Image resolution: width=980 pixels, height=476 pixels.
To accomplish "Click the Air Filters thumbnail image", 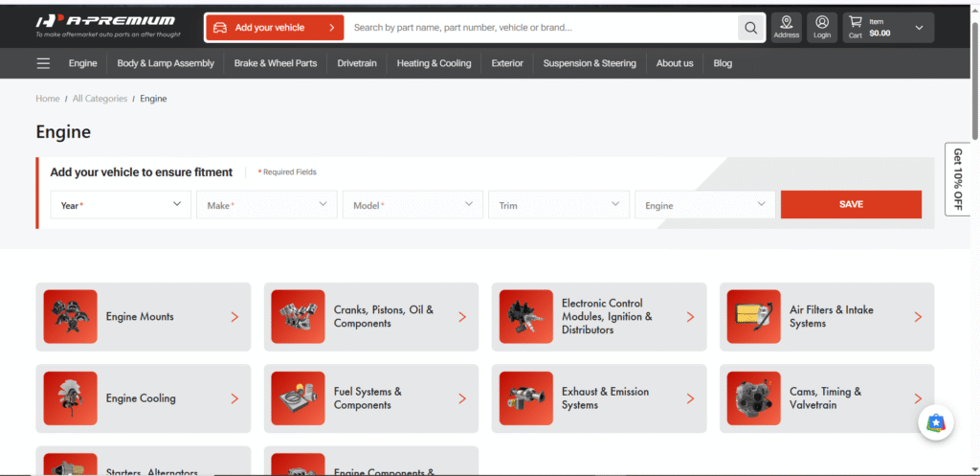I will (x=754, y=316).
